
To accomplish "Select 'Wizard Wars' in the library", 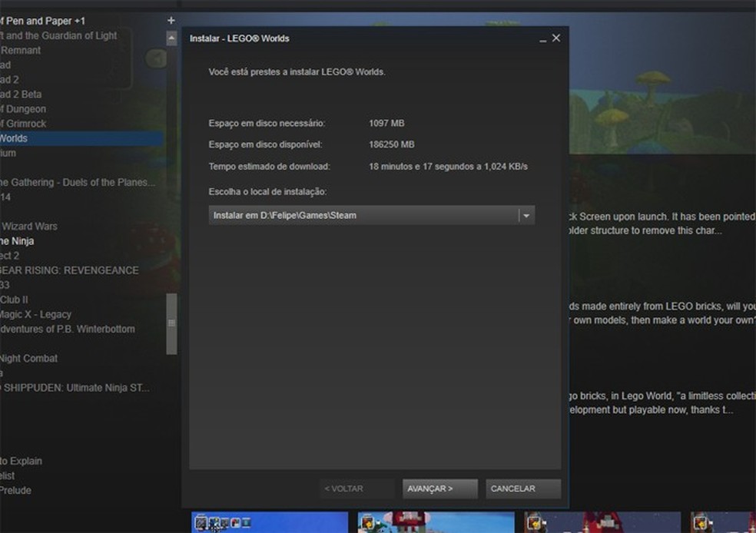I will click(x=29, y=227).
